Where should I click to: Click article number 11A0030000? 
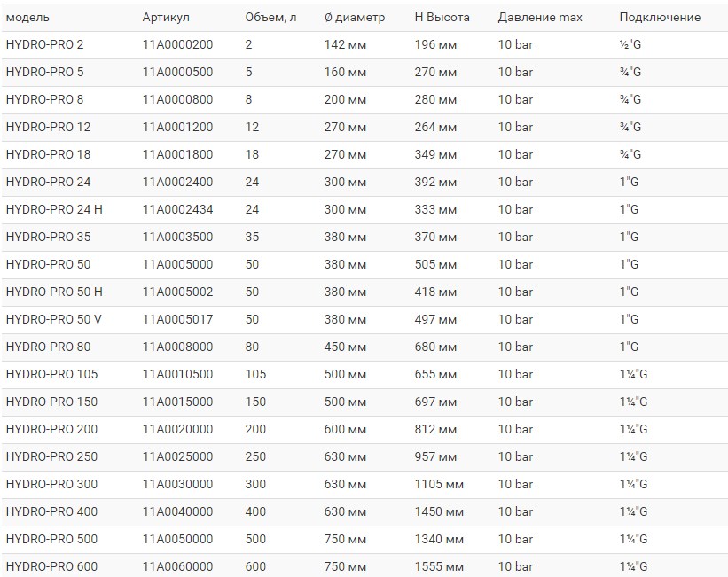pos(178,484)
